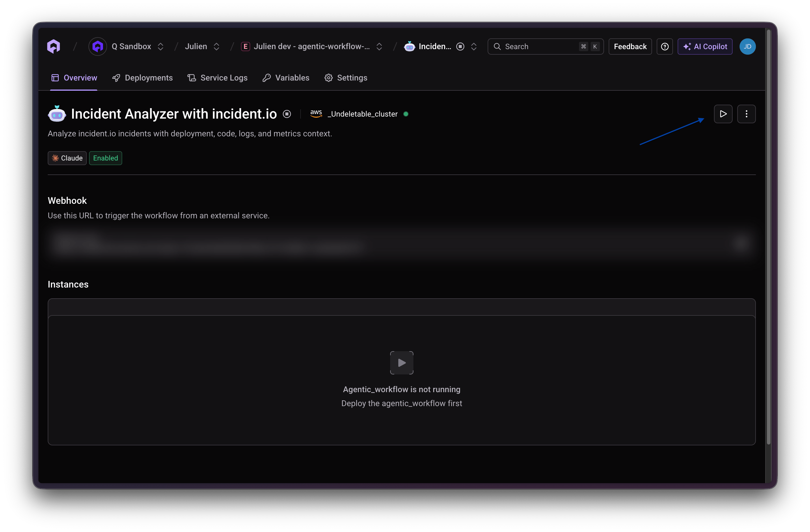This screenshot has height=532, width=810.
Task: Open the help question mark icon
Action: [x=665, y=47]
